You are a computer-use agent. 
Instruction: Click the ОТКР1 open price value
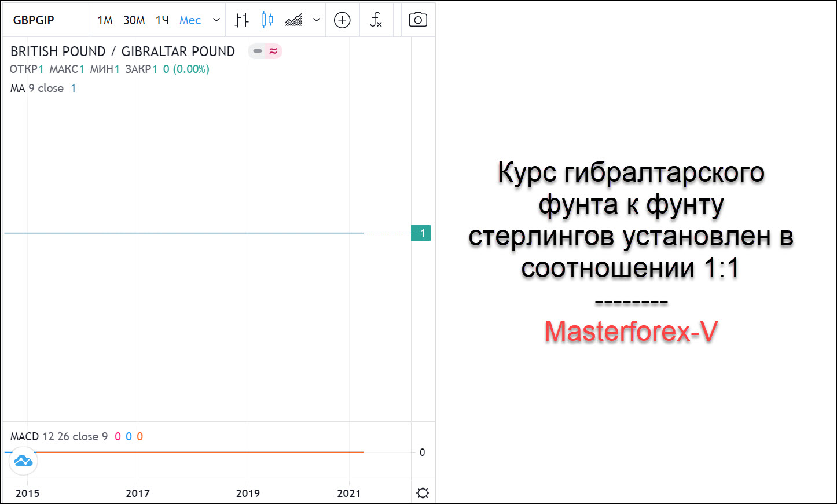[x=27, y=69]
